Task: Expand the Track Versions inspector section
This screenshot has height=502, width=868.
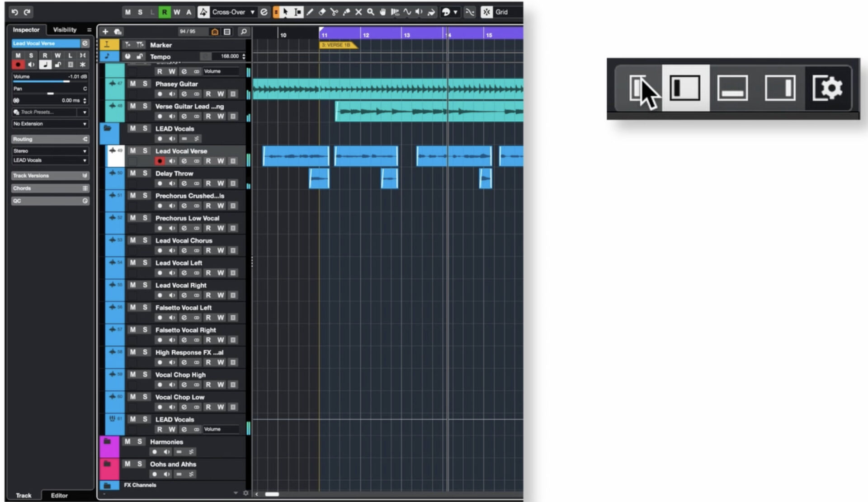Action: coord(50,176)
